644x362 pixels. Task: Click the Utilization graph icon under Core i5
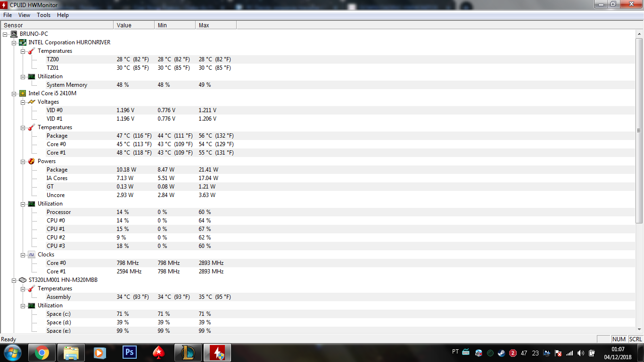point(31,204)
